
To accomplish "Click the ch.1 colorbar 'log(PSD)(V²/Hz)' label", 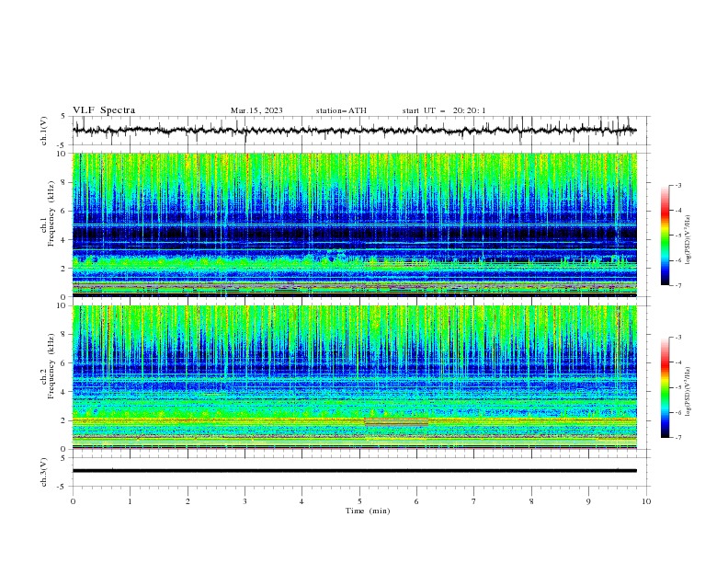I will [688, 240].
